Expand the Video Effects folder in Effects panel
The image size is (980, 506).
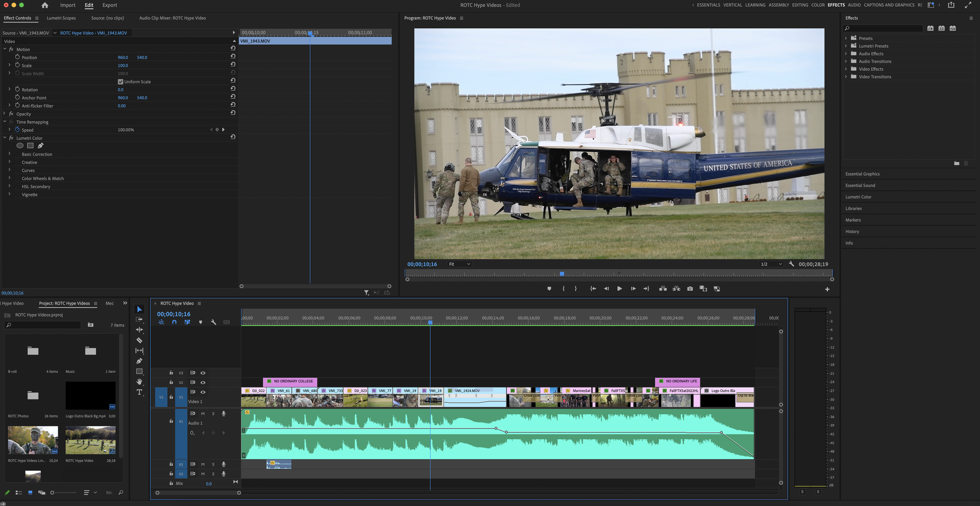click(x=846, y=69)
